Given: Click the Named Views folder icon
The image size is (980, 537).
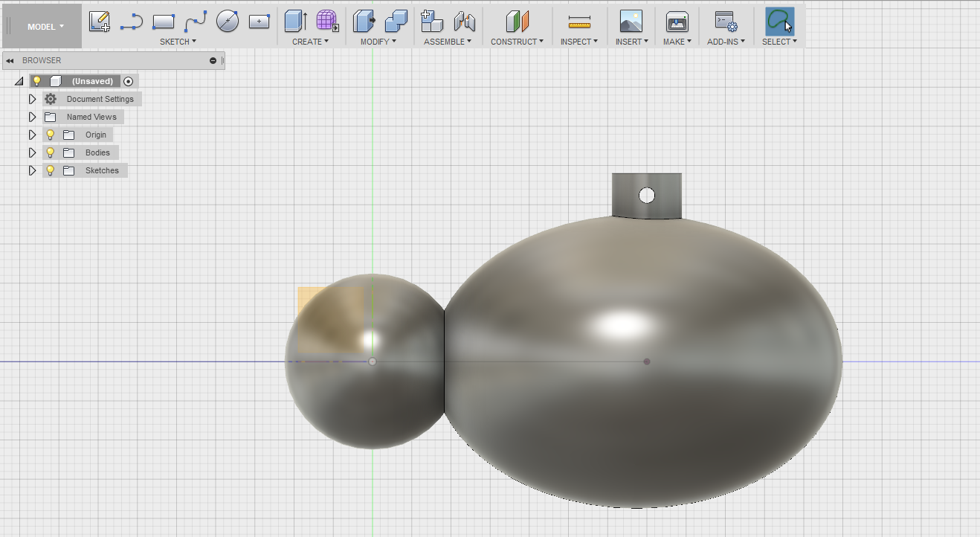Looking at the screenshot, I should pyautogui.click(x=51, y=117).
